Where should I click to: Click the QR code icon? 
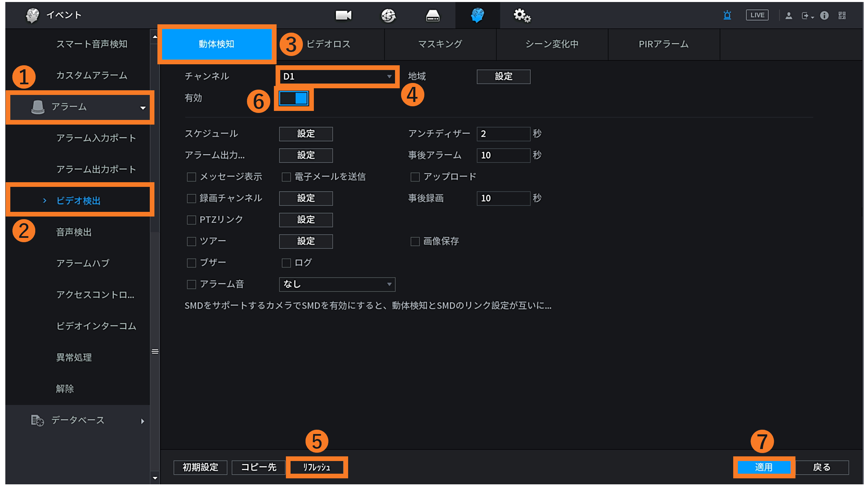(842, 16)
